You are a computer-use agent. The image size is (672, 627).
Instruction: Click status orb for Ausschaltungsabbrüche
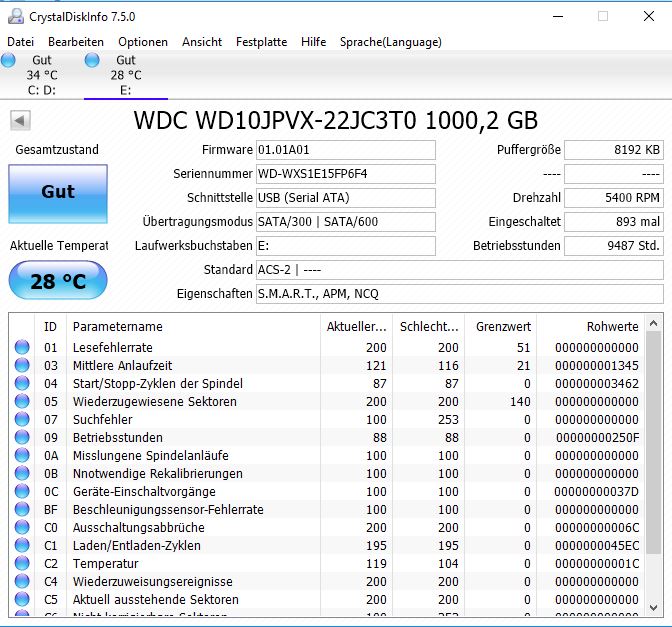point(22,527)
